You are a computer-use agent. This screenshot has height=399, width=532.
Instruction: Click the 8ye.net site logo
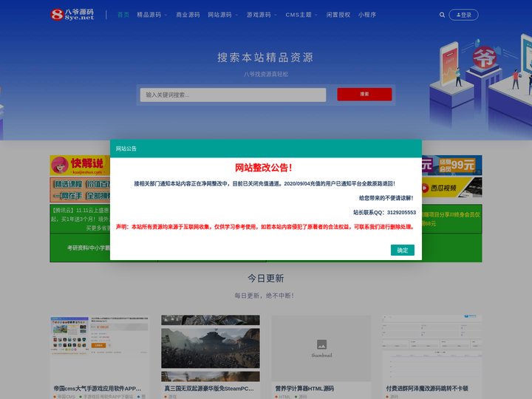[72, 15]
